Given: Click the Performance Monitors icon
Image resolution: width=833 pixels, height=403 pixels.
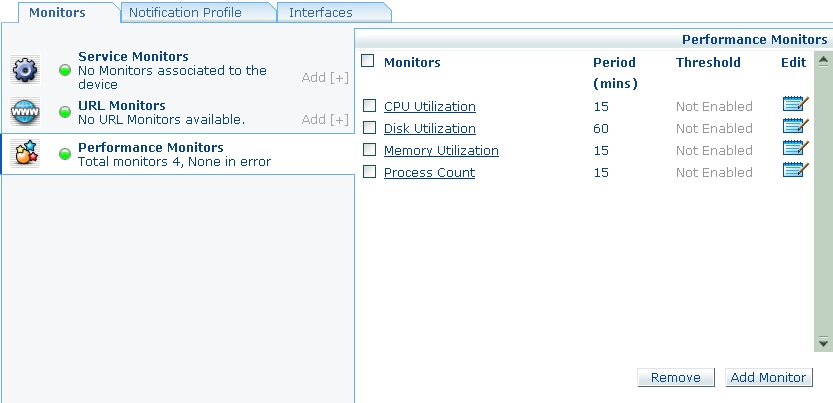Looking at the screenshot, I should pyautogui.click(x=24, y=154).
